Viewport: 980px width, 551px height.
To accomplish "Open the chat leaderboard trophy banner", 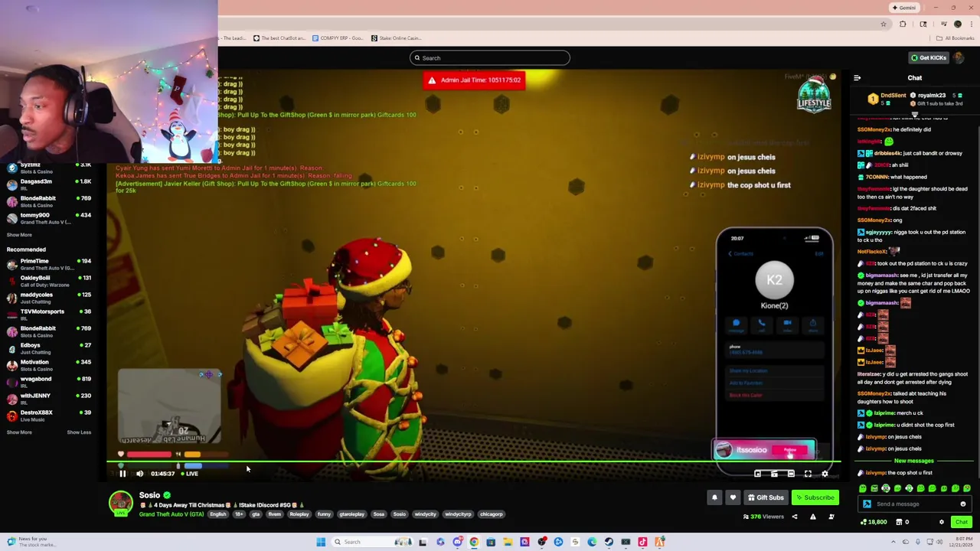I will pos(915,99).
